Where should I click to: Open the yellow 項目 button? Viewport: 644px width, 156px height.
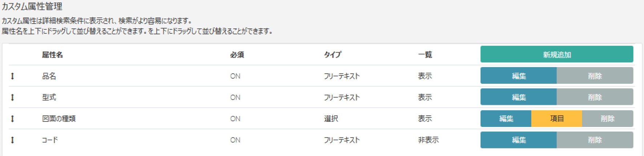coord(556,119)
